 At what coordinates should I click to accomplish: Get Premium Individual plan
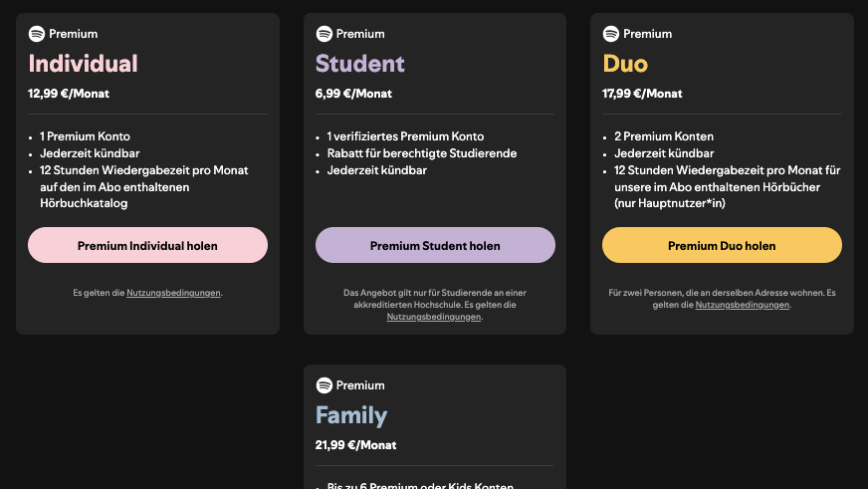pos(147,245)
